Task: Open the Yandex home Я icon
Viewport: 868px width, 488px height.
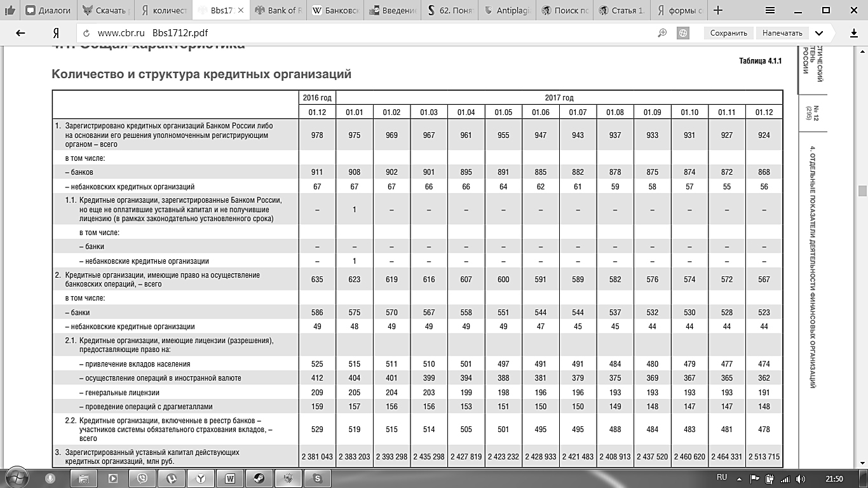Action: (56, 33)
